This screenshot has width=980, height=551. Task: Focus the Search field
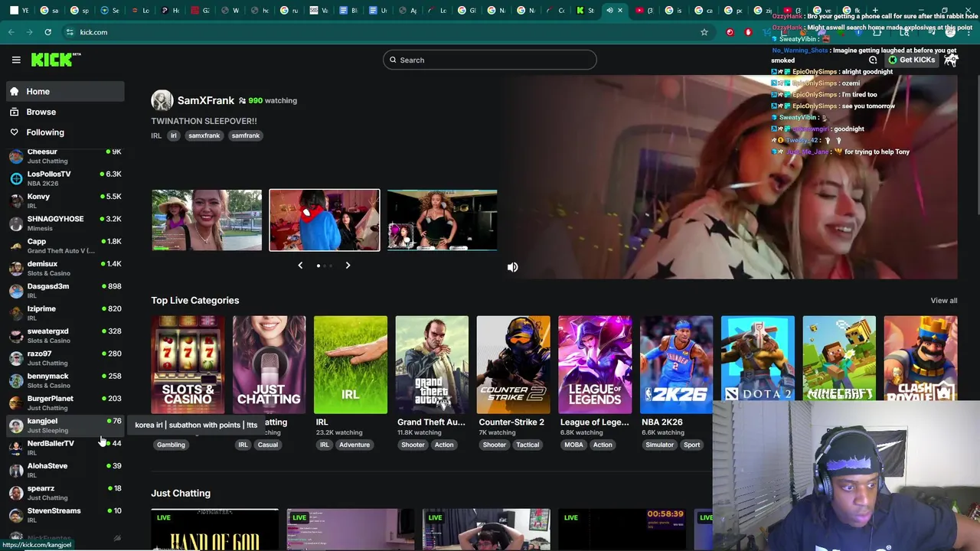(490, 60)
